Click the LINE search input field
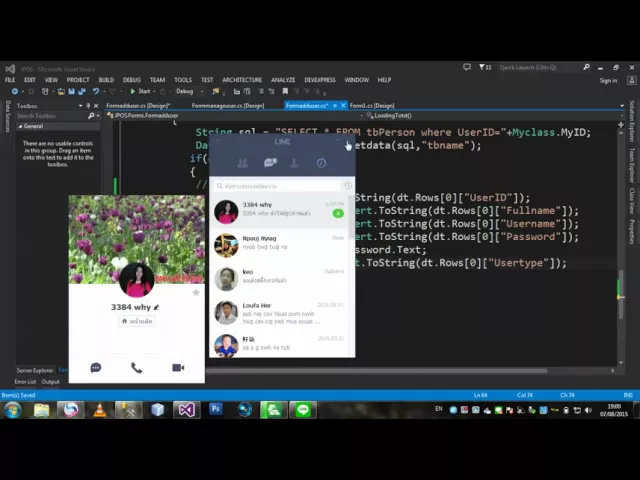 278,186
